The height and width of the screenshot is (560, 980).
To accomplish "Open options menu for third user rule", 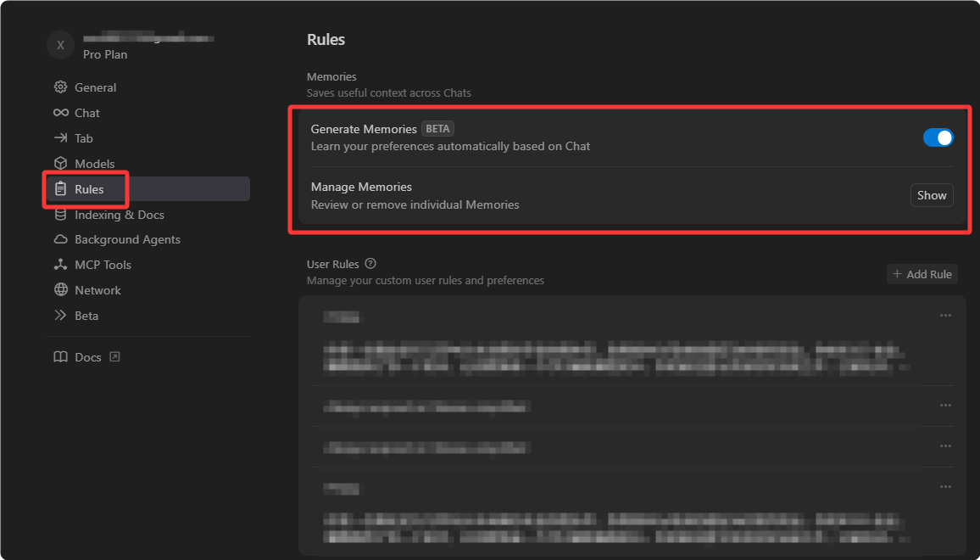I will click(945, 446).
